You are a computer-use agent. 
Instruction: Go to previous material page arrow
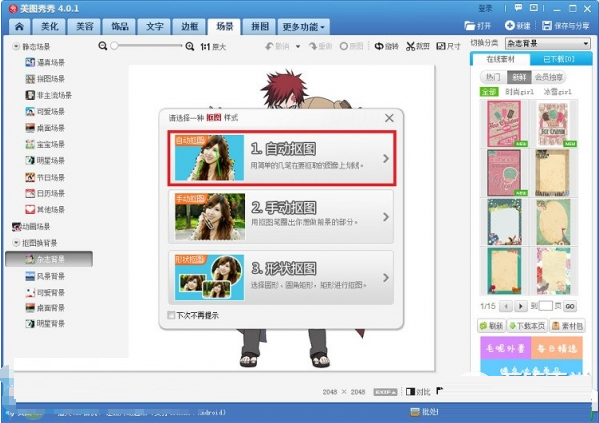pyautogui.click(x=507, y=306)
